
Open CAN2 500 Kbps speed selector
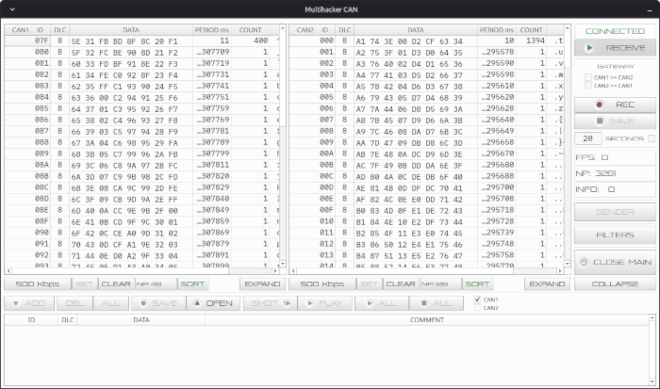point(322,284)
